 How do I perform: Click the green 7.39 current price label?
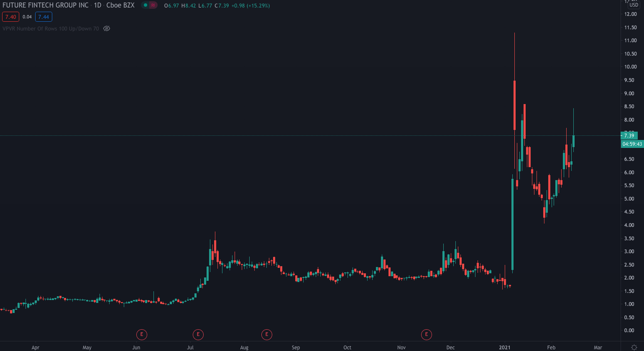(629, 135)
